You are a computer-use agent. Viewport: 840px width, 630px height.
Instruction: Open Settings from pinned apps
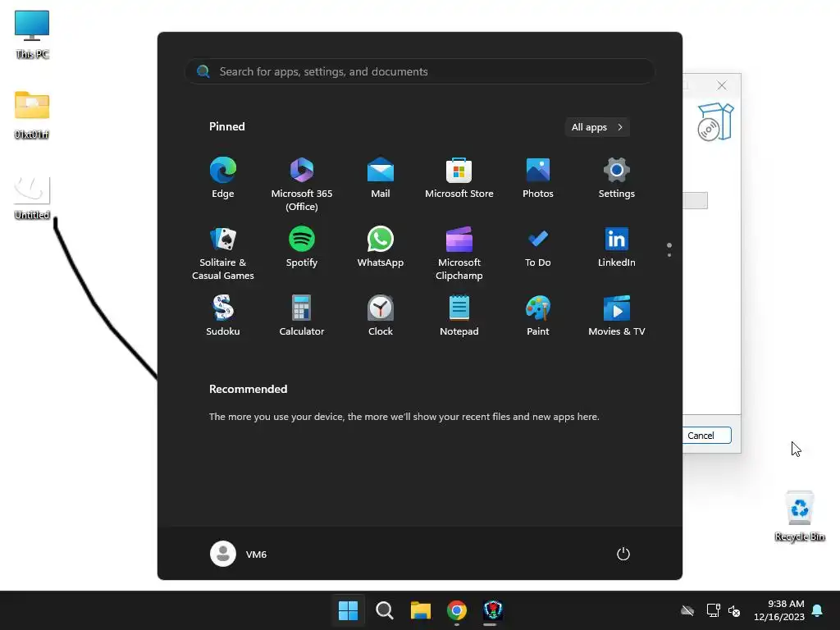(x=617, y=177)
